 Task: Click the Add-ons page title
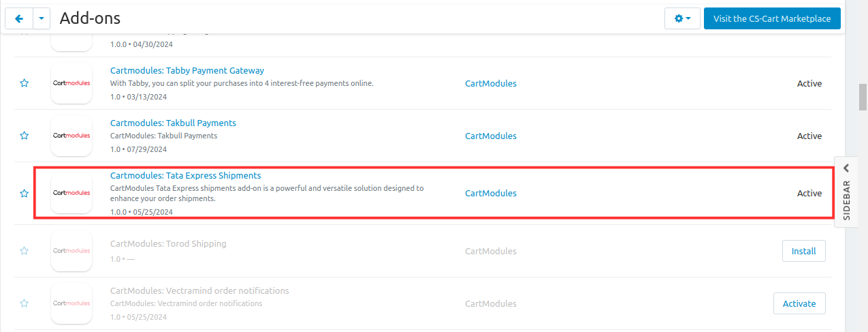(x=90, y=18)
